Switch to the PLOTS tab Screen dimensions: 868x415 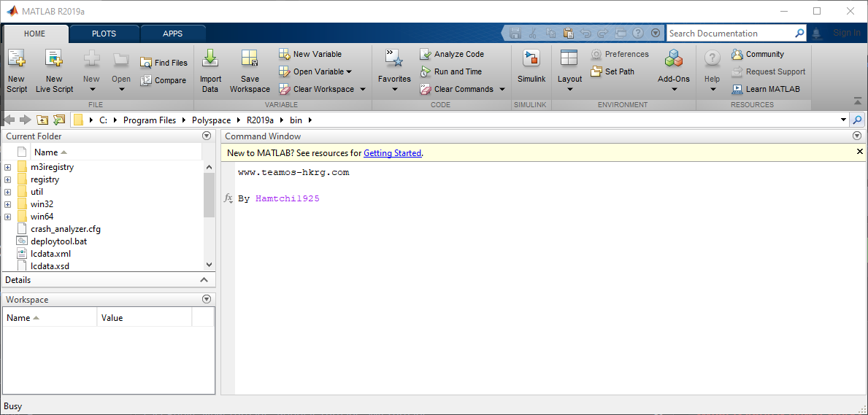click(x=104, y=34)
